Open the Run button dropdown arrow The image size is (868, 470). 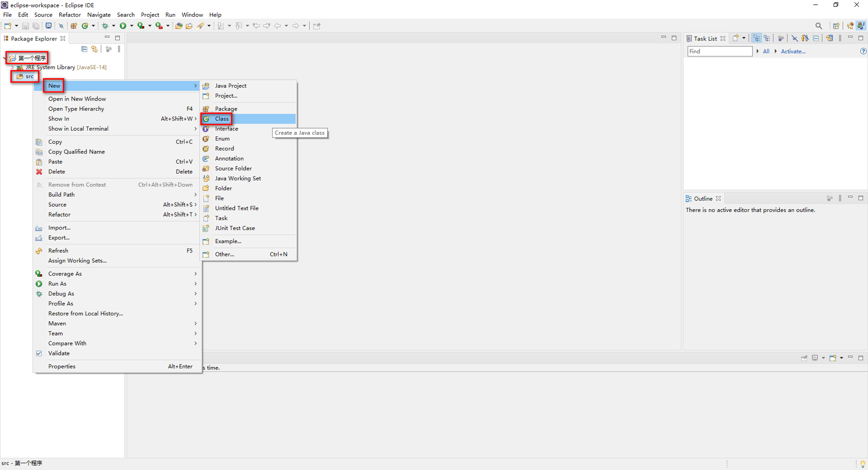(x=132, y=26)
